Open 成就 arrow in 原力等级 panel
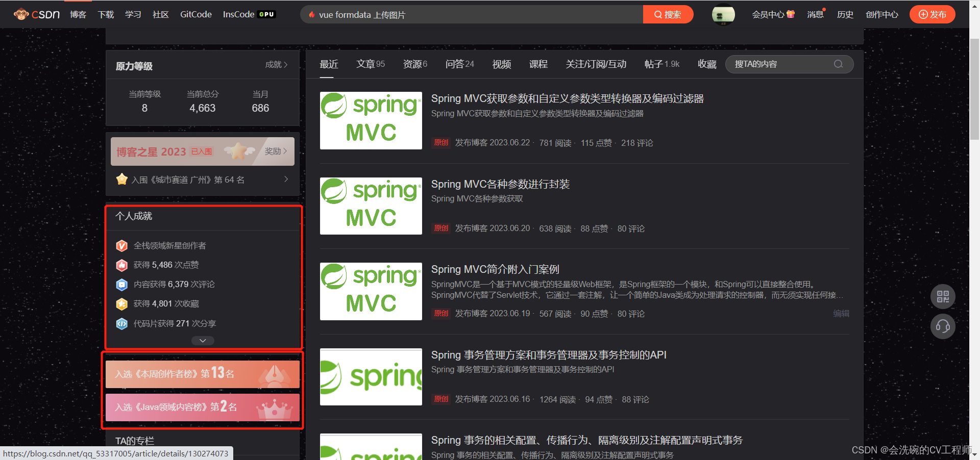 tap(277, 65)
